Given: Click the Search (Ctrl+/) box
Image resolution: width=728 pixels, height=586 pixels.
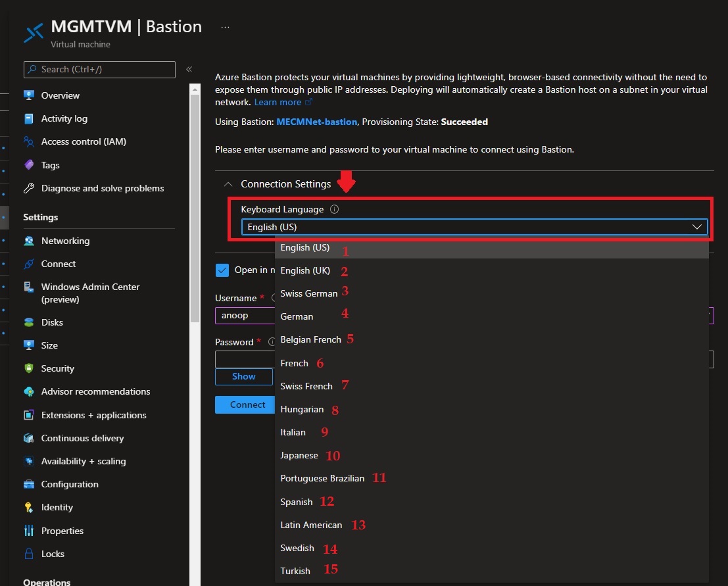Looking at the screenshot, I should (x=99, y=69).
